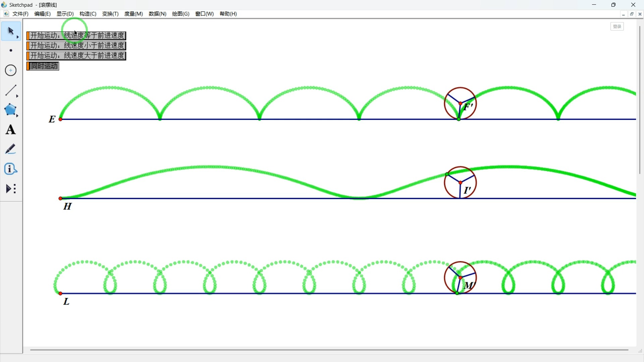Open the 编辑(E) menu
The width and height of the screenshot is (644, 362).
coord(43,14)
